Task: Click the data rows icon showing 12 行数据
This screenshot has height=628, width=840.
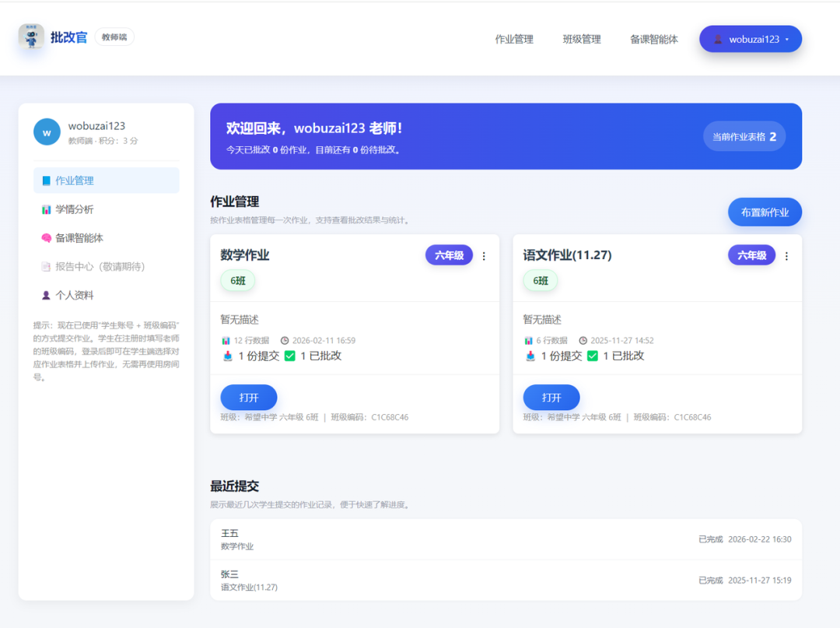Action: (226, 339)
